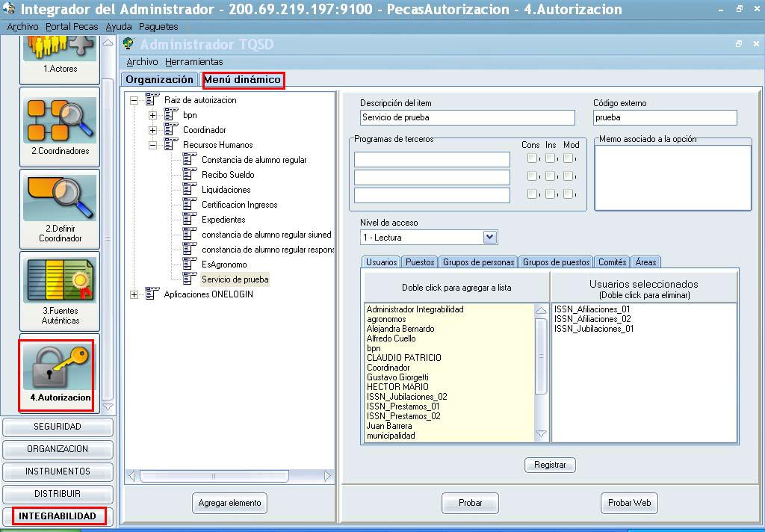Viewport: 765px width, 532px height.
Task: Click the Raiz de autorizacion tree icon
Action: (152, 100)
